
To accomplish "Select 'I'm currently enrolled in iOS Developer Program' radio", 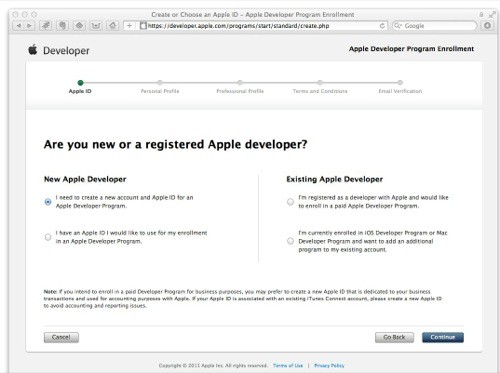I will coord(290,241).
